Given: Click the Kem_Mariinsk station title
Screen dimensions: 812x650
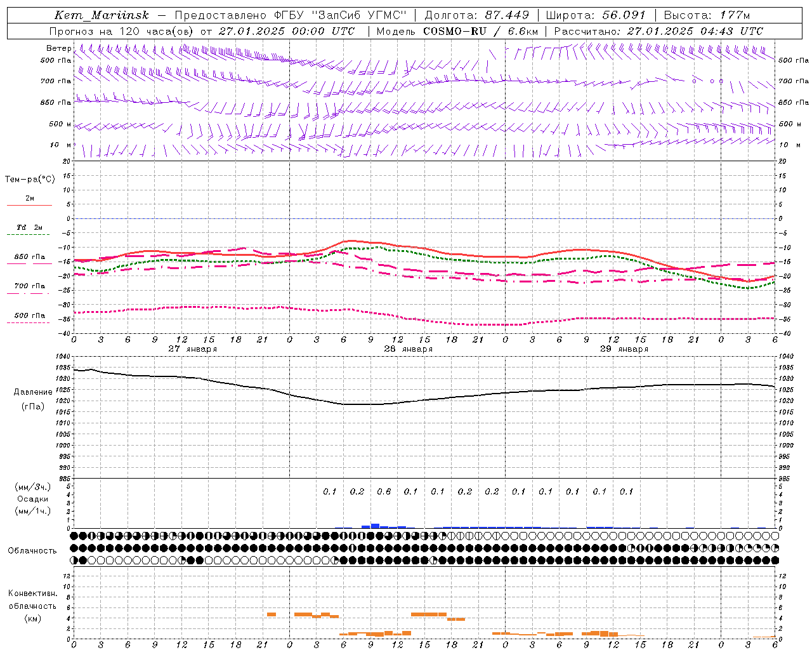Looking at the screenshot, I should click(101, 15).
